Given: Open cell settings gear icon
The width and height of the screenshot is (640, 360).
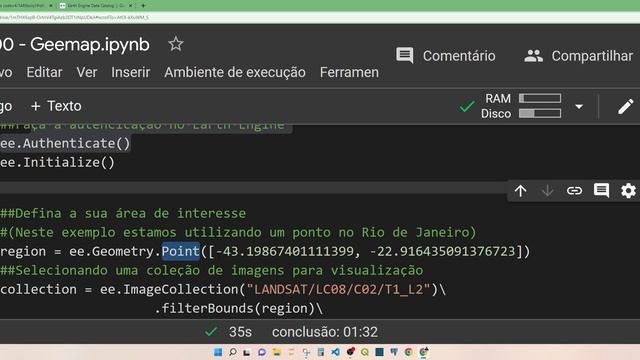Looking at the screenshot, I should pyautogui.click(x=628, y=191).
